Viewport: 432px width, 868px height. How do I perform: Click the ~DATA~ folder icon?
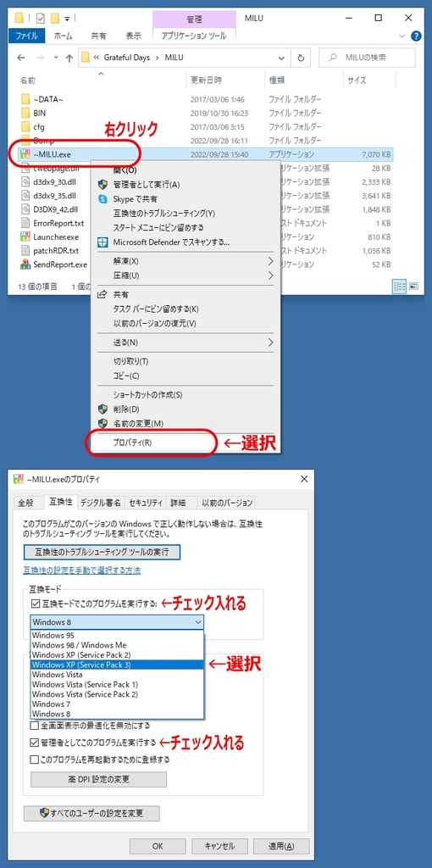pos(25,99)
